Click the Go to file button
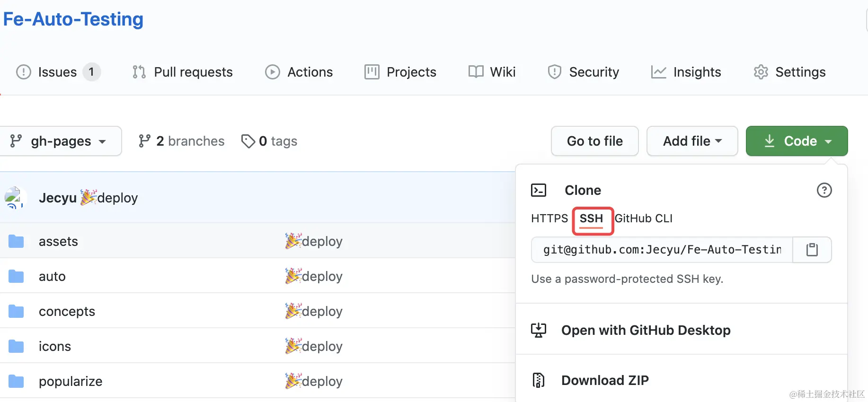The height and width of the screenshot is (402, 868). coord(595,141)
